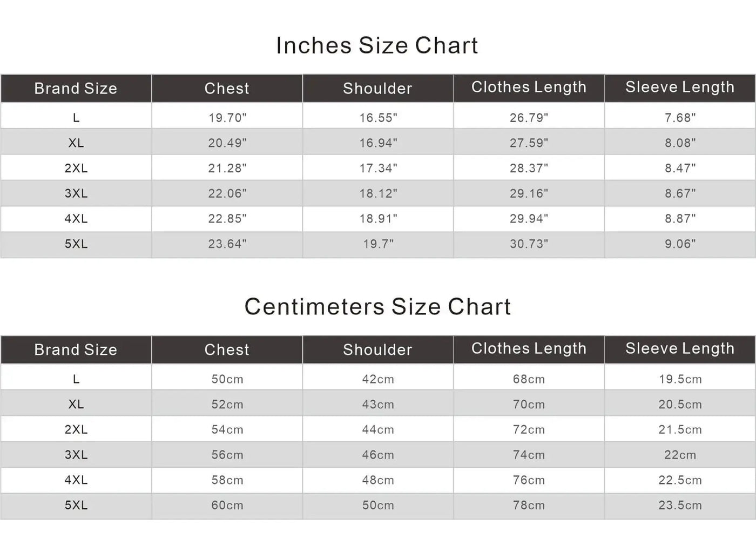
Task: Click the 30.73" clothes length cell
Action: click(529, 244)
